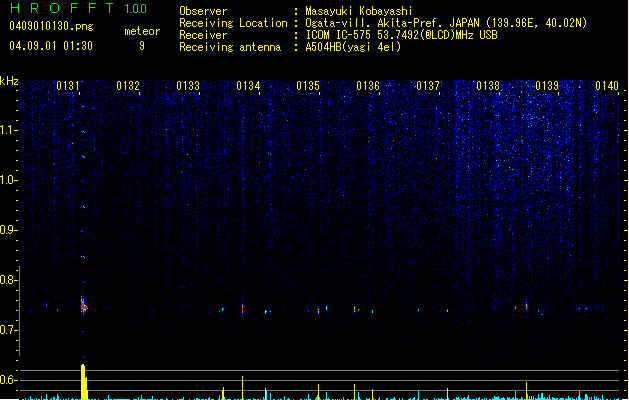Click the 1.0 frequency axis label
The width and height of the screenshot is (629, 400).
click(x=8, y=180)
